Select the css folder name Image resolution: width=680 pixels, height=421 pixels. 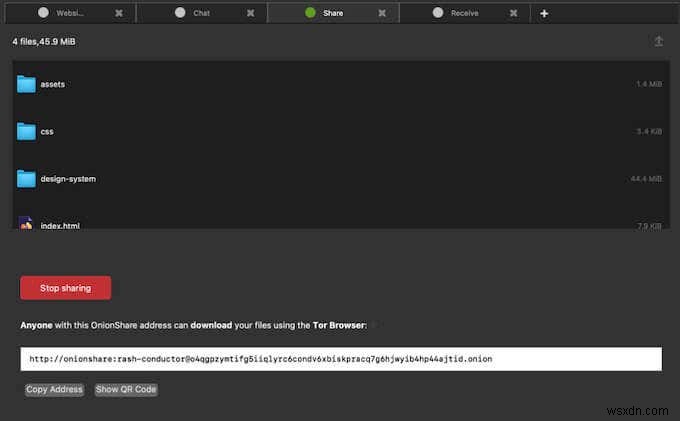tap(47, 131)
